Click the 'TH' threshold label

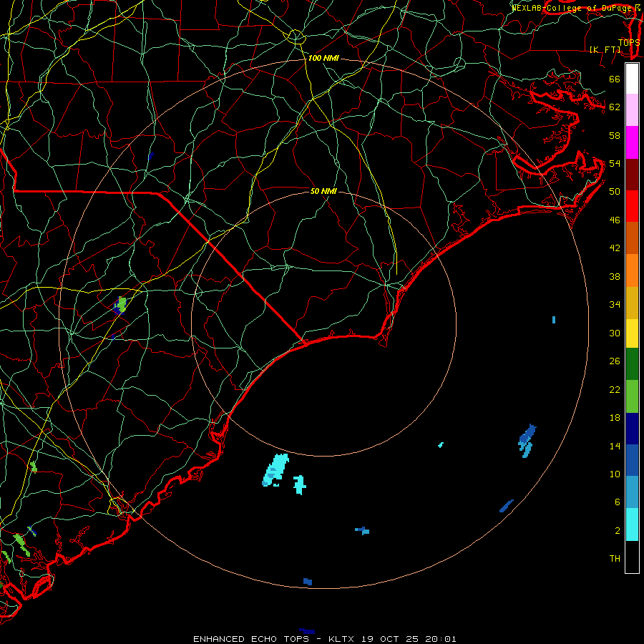[x=615, y=559]
